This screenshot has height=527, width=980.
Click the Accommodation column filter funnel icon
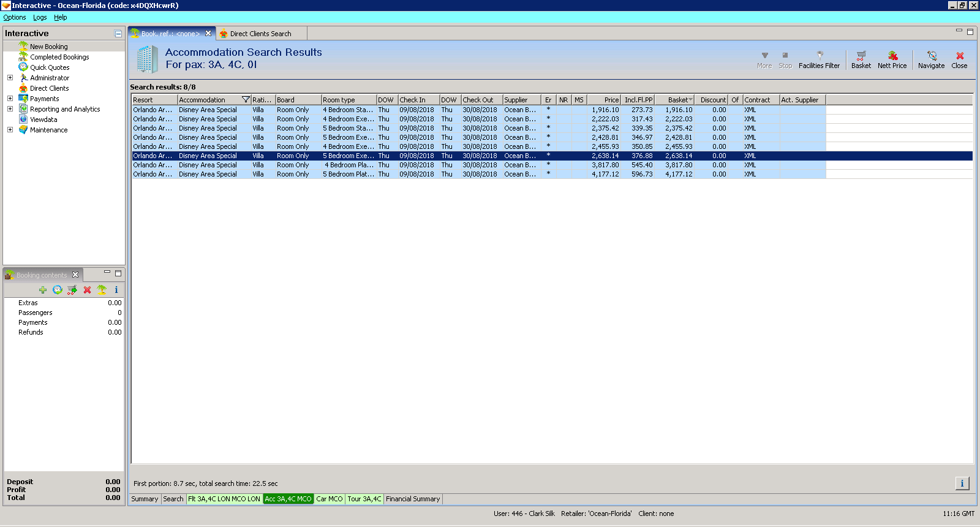(x=246, y=100)
